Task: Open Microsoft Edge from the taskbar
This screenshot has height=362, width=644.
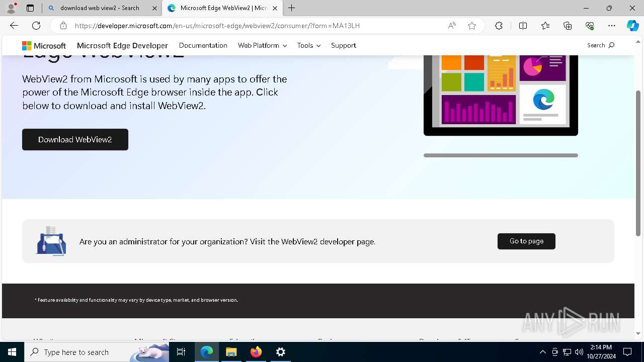Action: coord(207,352)
